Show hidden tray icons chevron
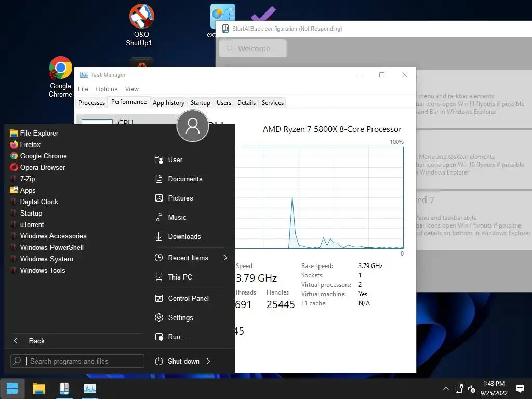Image resolution: width=532 pixels, height=399 pixels. point(446,389)
